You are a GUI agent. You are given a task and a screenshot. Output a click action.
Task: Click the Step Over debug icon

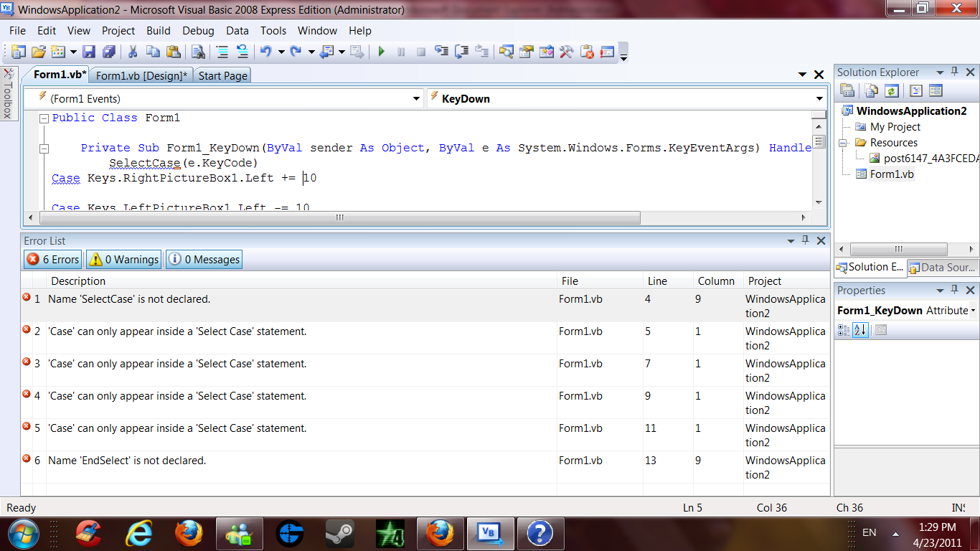(462, 52)
